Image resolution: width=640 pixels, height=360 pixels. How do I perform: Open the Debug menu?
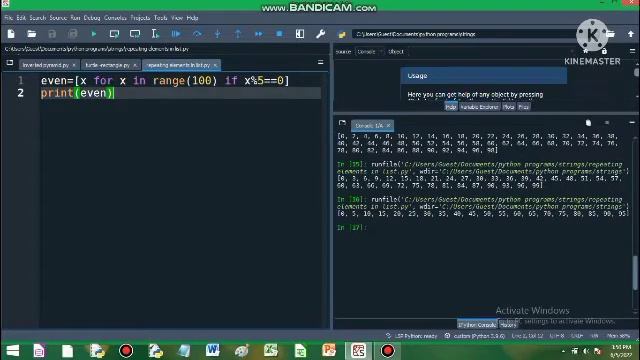pos(92,18)
